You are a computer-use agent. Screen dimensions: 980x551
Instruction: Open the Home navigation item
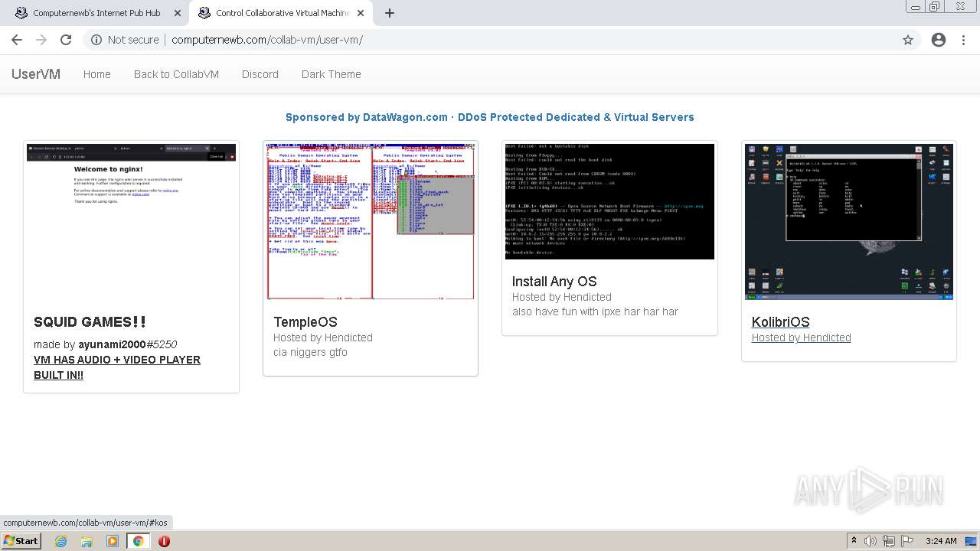97,74
